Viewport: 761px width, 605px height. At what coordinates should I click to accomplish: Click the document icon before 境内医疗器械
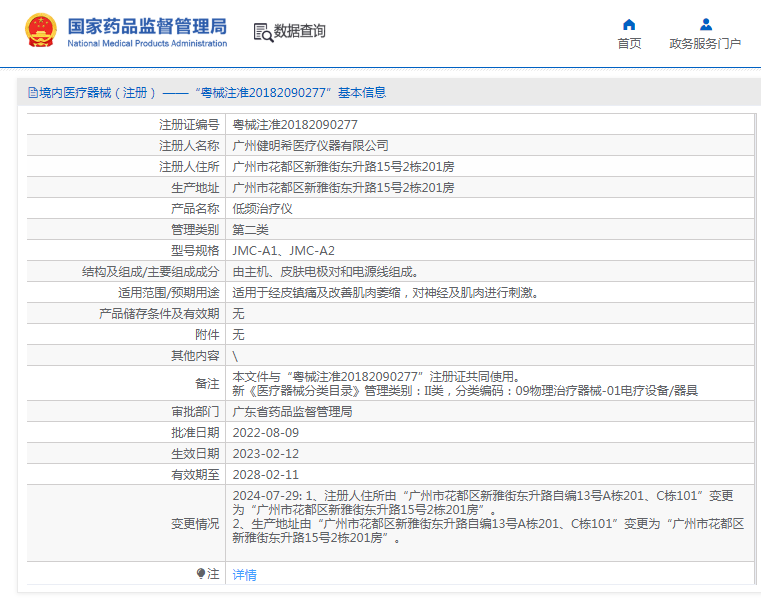33,93
